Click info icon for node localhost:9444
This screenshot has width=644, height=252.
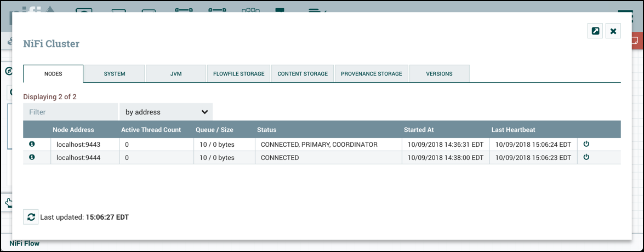pyautogui.click(x=32, y=157)
